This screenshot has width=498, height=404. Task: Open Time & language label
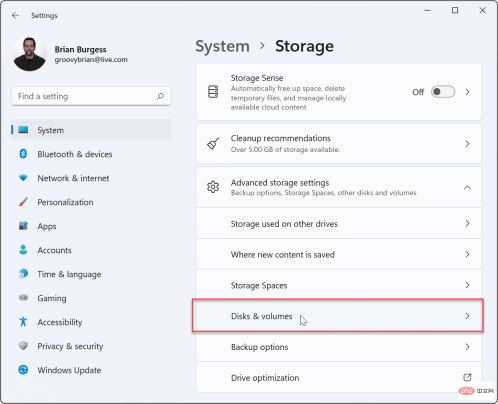pyautogui.click(x=69, y=274)
